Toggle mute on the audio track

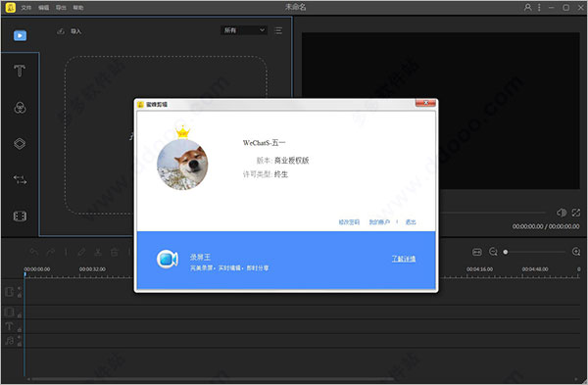20,337
